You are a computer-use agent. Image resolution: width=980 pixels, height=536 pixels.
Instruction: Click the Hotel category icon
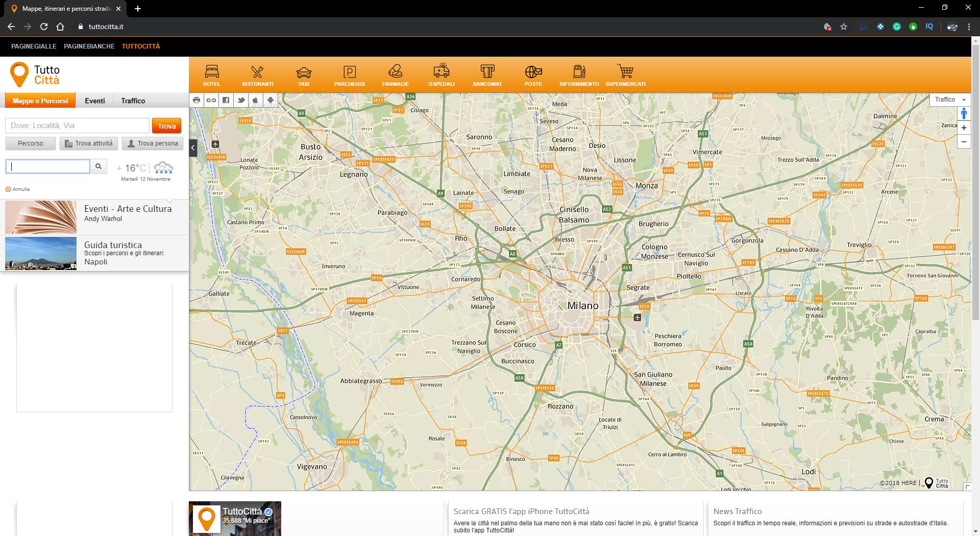(211, 75)
